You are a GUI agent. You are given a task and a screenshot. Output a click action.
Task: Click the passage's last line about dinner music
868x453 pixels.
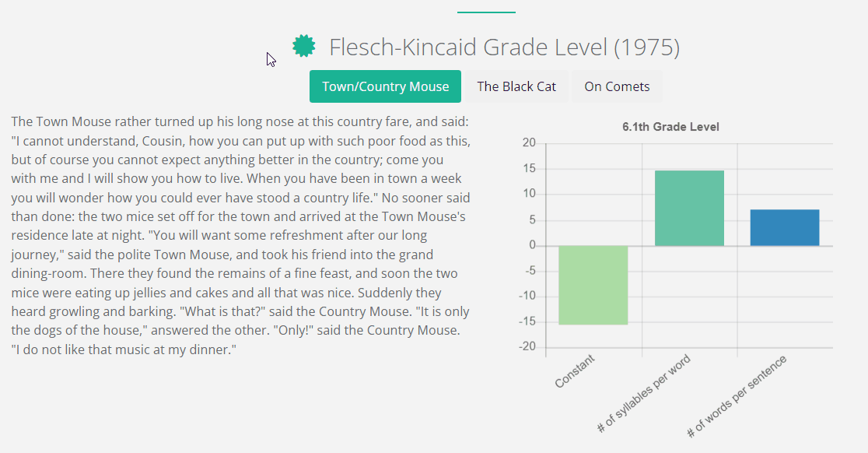point(124,349)
